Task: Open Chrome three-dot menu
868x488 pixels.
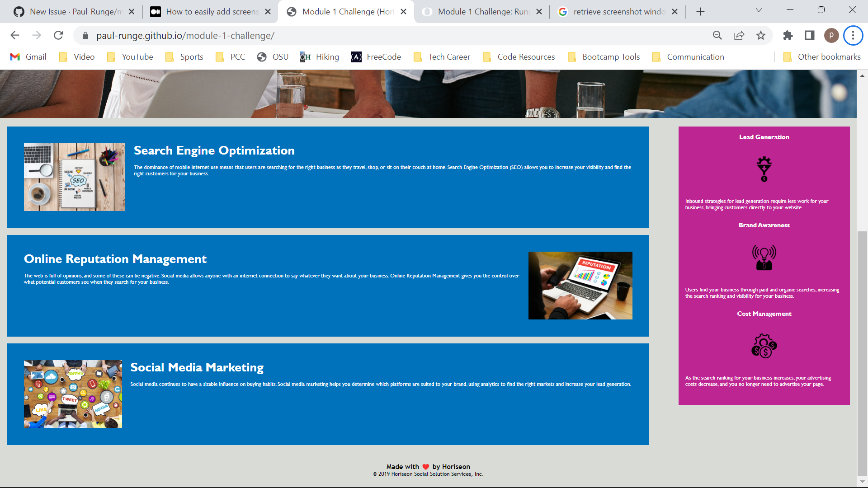Action: point(853,35)
